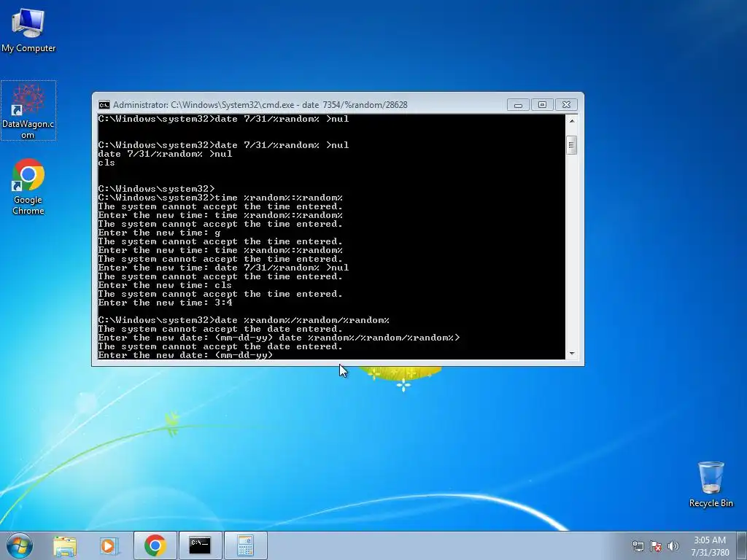Viewport: 747px width, 560px height.
Task: Click the 'Enter the new time: cls' line
Action: click(x=165, y=285)
